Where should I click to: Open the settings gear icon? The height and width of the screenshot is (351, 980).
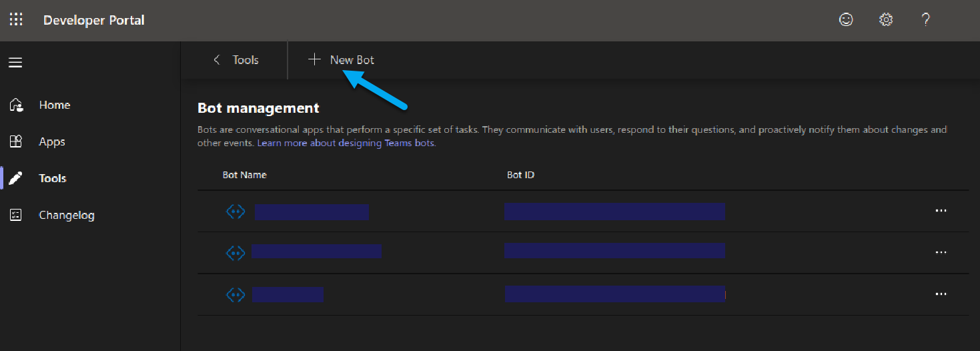886,20
